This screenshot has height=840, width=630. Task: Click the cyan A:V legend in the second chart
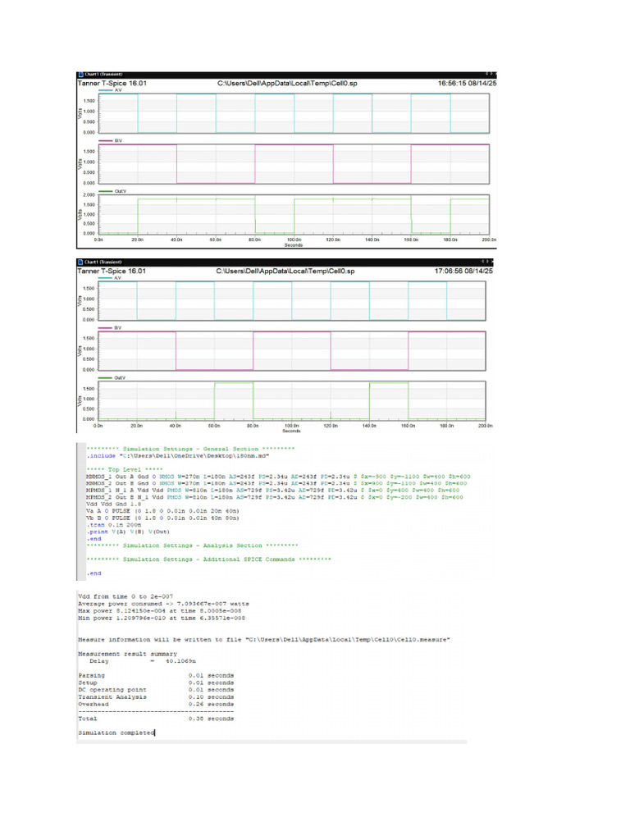click(x=110, y=277)
